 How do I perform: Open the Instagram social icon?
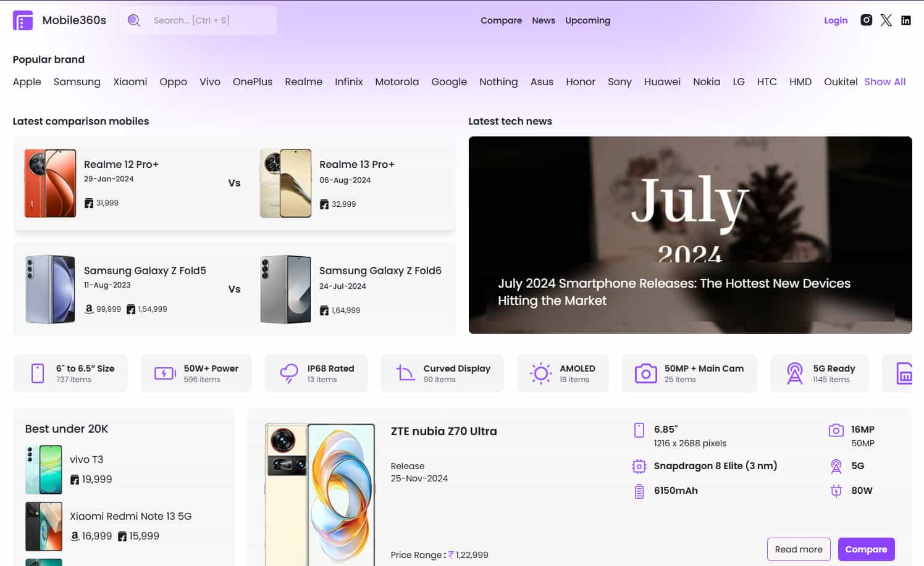pos(867,20)
